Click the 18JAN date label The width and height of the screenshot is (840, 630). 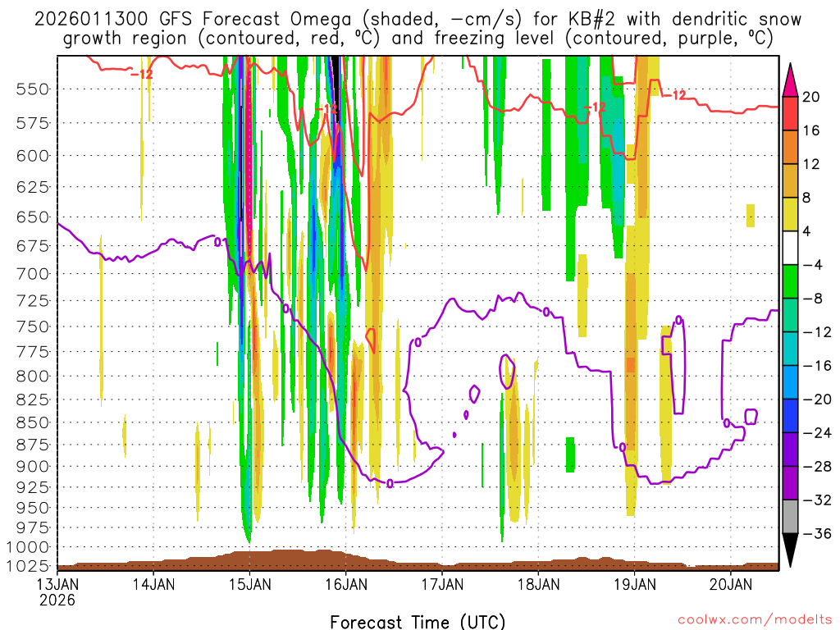(538, 584)
